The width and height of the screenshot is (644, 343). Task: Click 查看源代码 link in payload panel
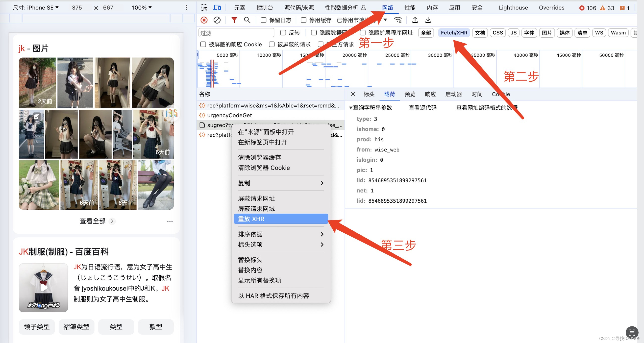click(422, 108)
